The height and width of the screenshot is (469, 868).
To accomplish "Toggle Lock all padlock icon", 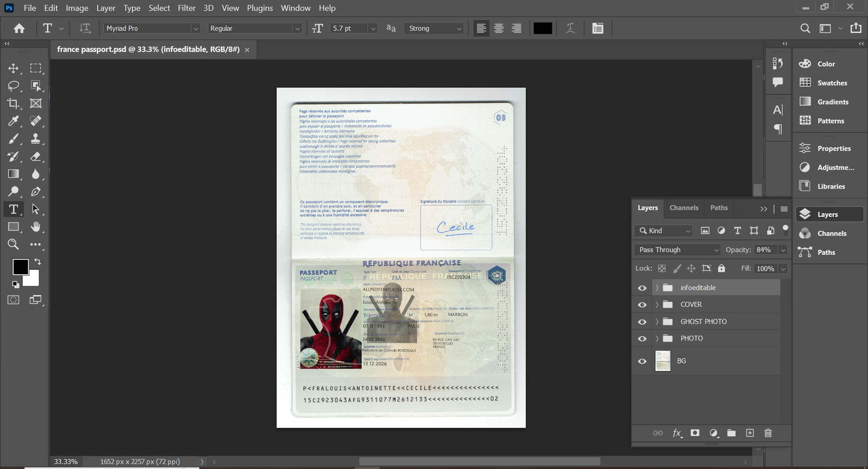I will [722, 268].
